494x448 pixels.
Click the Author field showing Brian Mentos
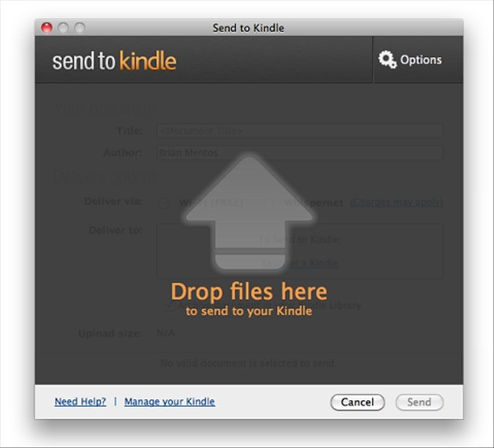[x=300, y=152]
